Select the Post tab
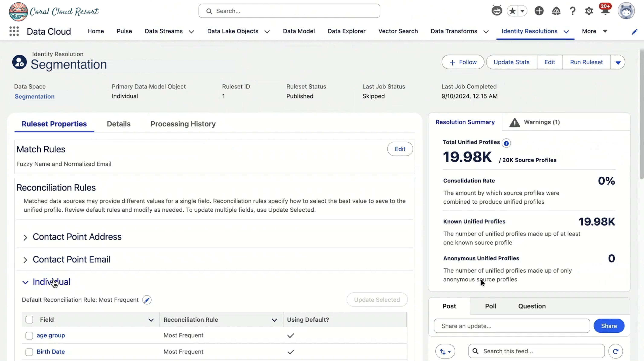The width and height of the screenshot is (644, 361). coord(449,306)
